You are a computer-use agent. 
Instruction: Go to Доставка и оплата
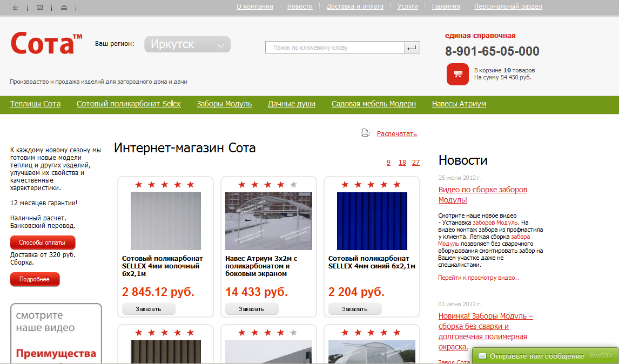pos(355,6)
